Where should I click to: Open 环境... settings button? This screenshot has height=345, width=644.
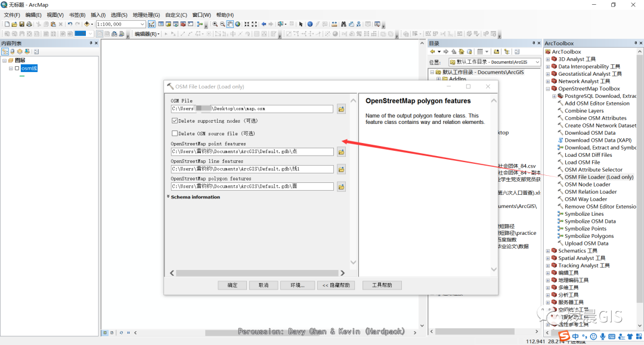298,285
